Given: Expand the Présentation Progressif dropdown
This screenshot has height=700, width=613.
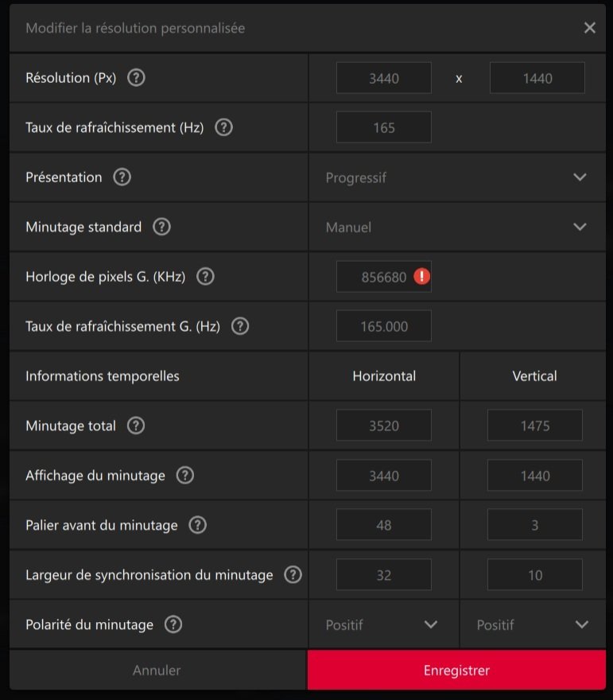Looking at the screenshot, I should click(x=457, y=177).
